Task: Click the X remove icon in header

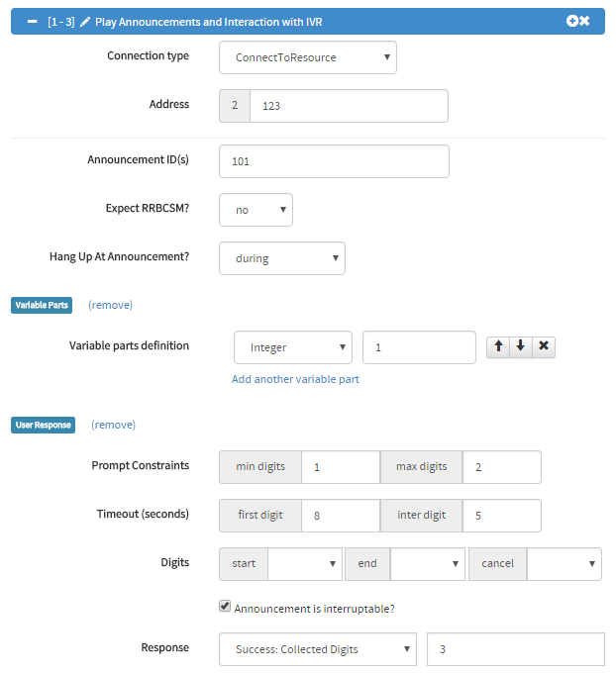Action: 584,21
